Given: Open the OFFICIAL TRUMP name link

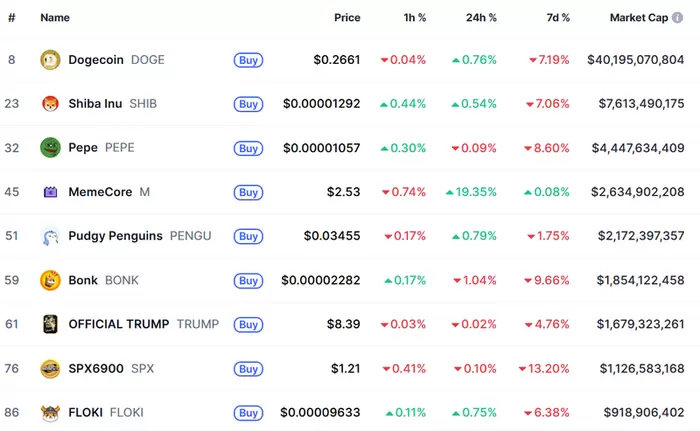Looking at the screenshot, I should point(118,324).
